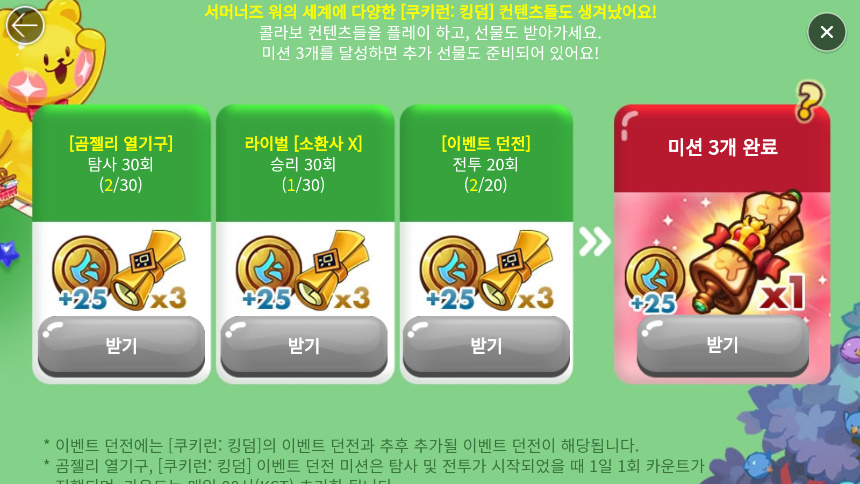Open the question mark help icon
This screenshot has height=484, width=860.
click(x=809, y=101)
